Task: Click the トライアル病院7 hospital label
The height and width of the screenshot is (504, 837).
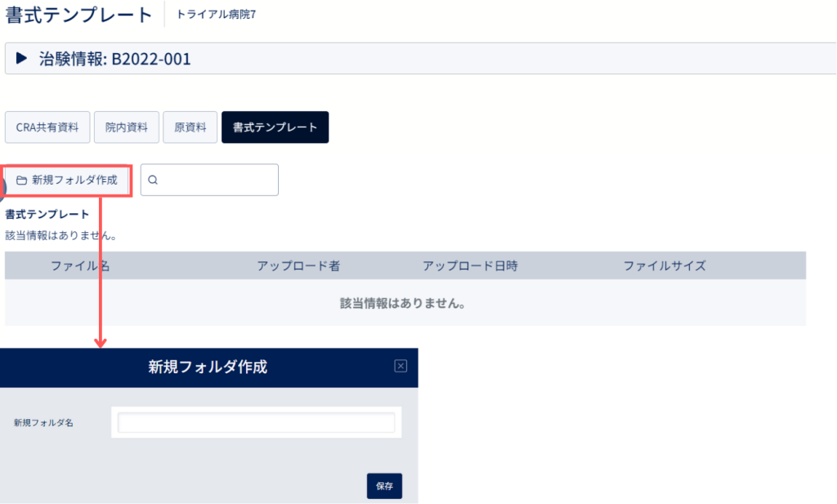Action: point(216,15)
